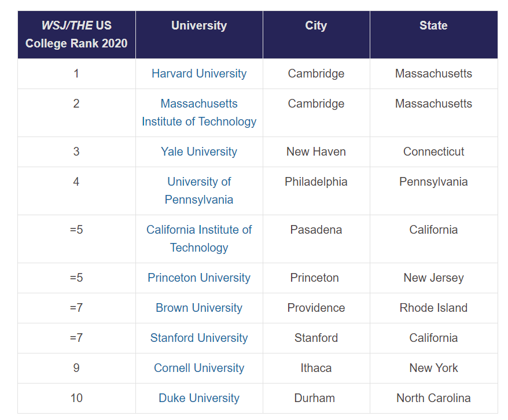This screenshot has width=508, height=420.
Task: Open California Institute of Technology link
Action: [x=198, y=238]
